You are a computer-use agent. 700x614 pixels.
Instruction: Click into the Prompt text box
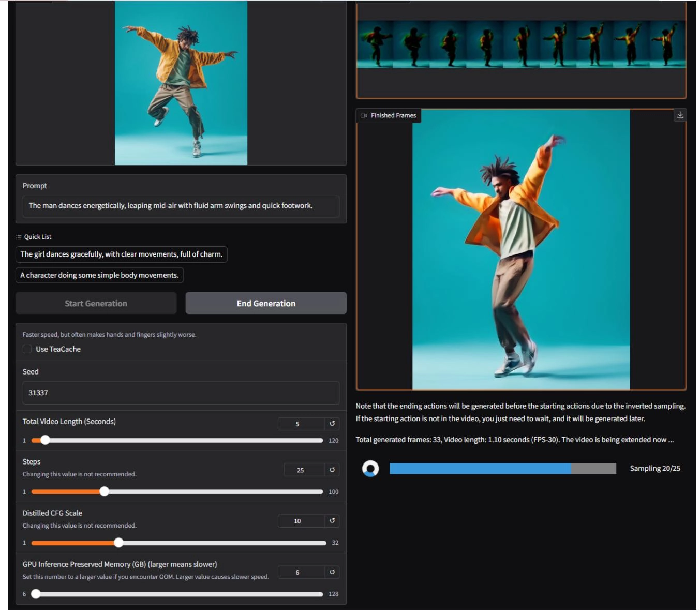coord(181,206)
